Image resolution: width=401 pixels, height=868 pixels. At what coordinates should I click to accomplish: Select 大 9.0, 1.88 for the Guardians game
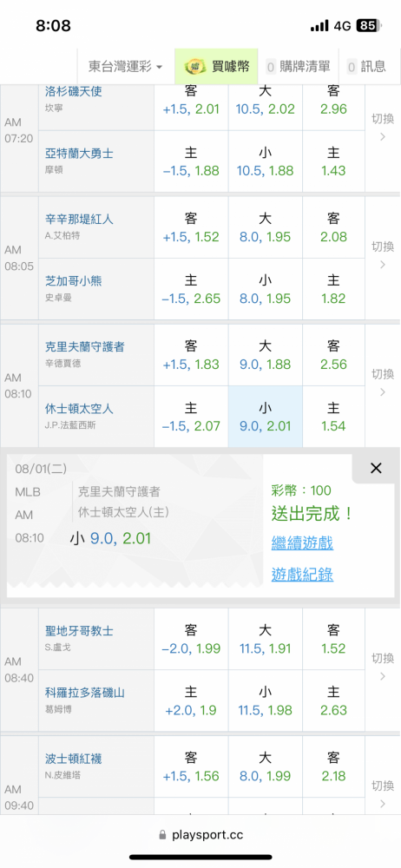(x=266, y=355)
